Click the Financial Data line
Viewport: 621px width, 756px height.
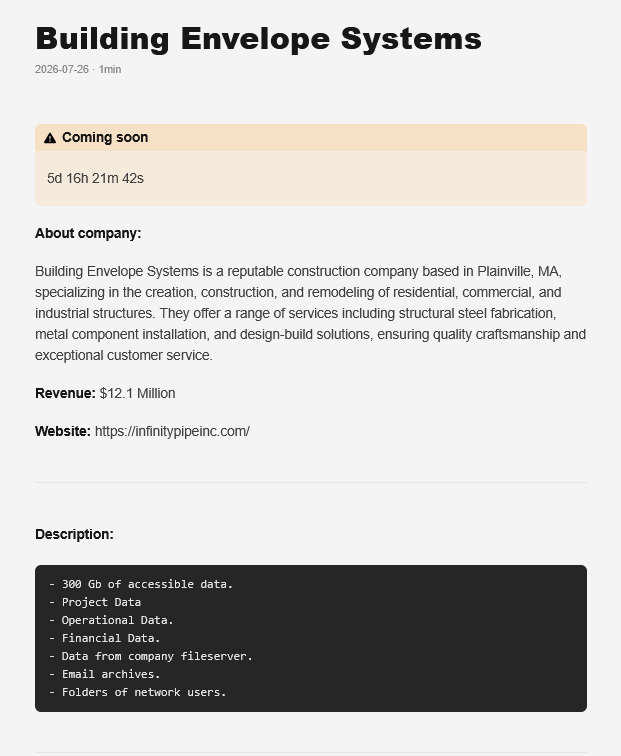click(x=104, y=638)
